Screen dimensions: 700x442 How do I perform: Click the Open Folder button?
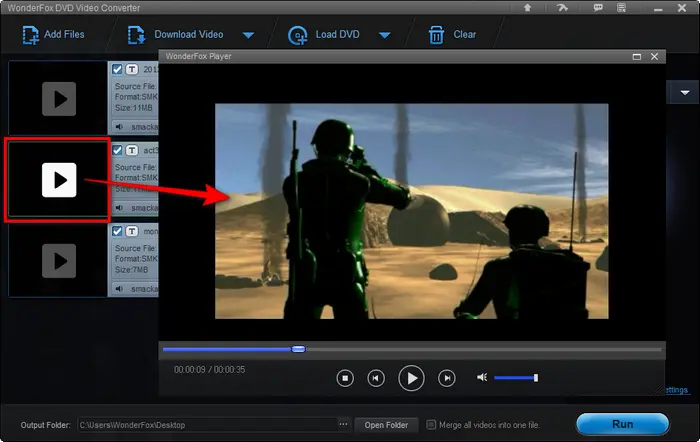pos(386,425)
